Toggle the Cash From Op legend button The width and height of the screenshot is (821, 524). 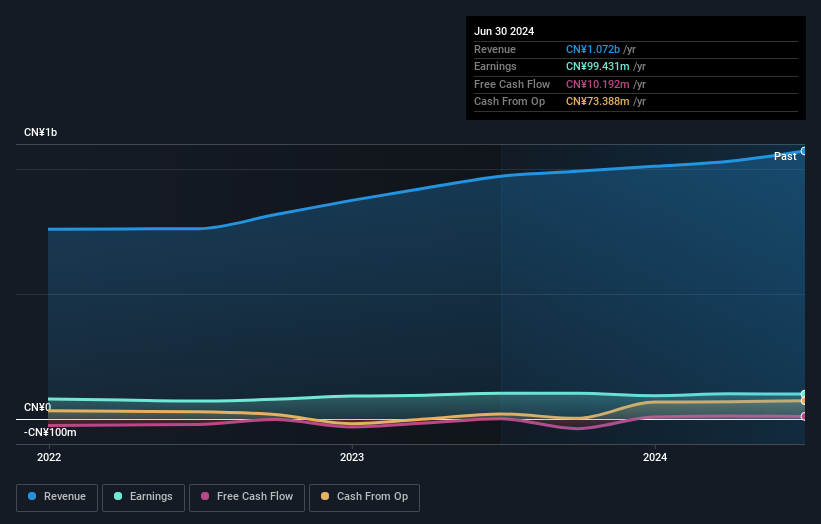(x=364, y=497)
